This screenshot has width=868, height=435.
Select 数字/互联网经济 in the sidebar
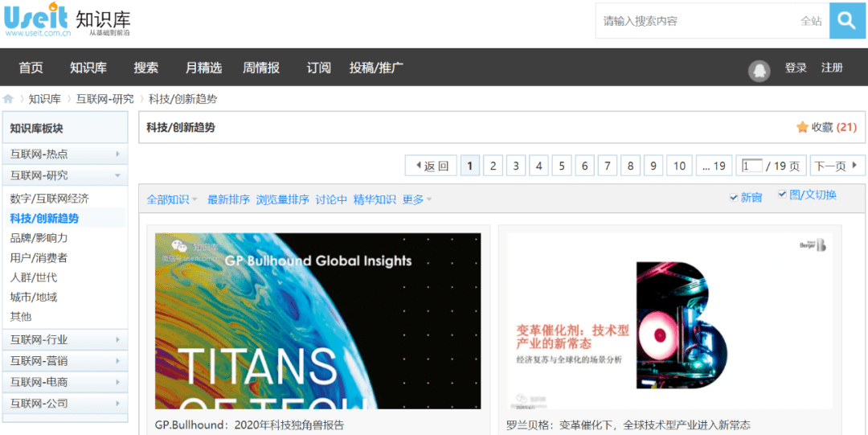click(49, 198)
